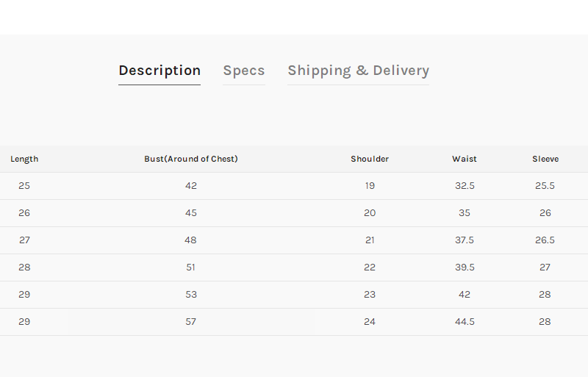
Task: Switch to the Description tab
Action: click(x=159, y=71)
